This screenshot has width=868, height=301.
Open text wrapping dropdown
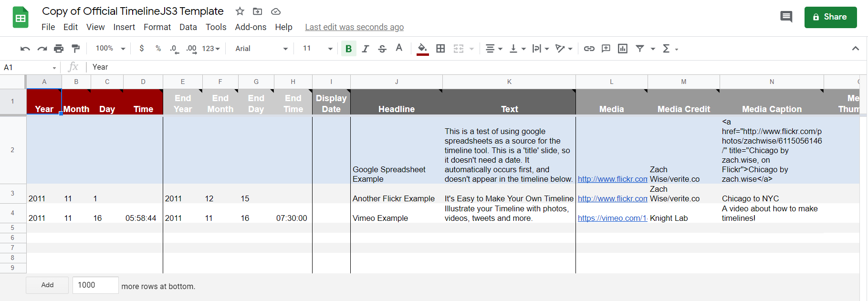541,49
